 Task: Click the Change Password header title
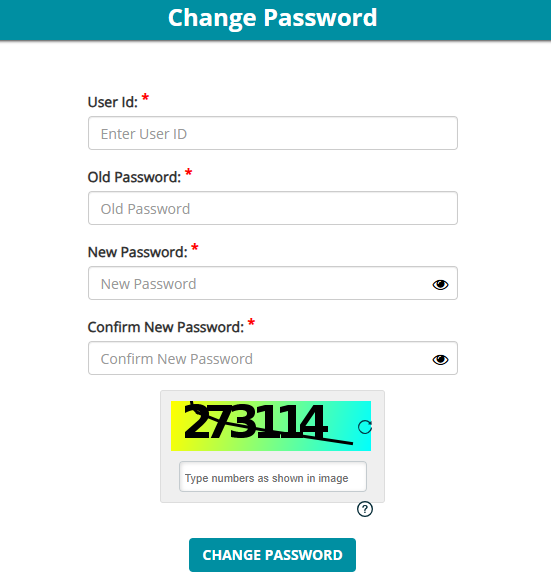click(x=273, y=18)
